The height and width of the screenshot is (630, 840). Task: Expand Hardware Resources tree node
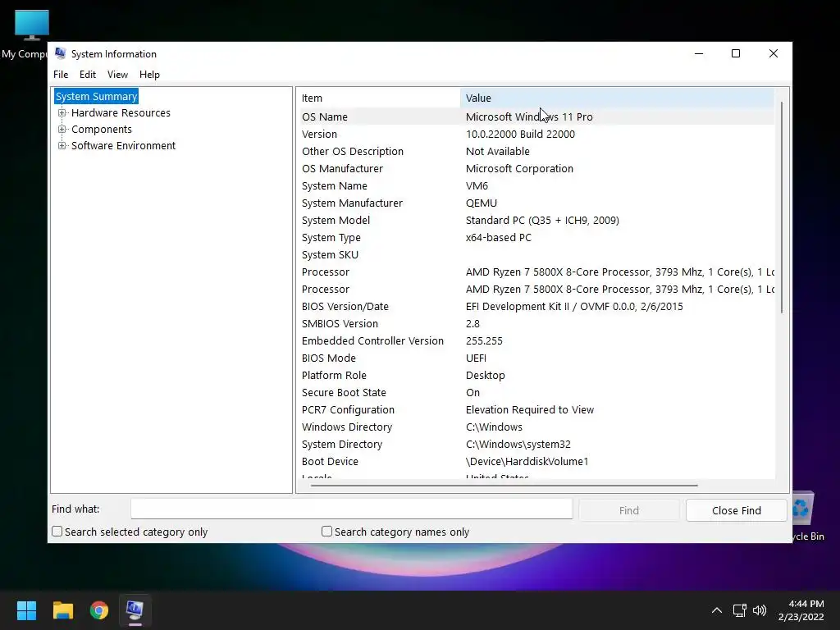click(x=62, y=113)
